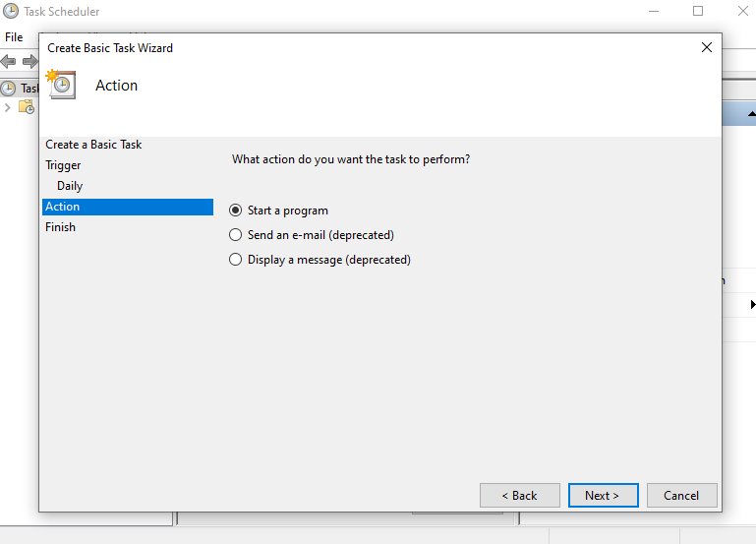Screen dimensions: 756x544
Task: Select the Task Scheduler Library folder icon
Action: [x=27, y=107]
